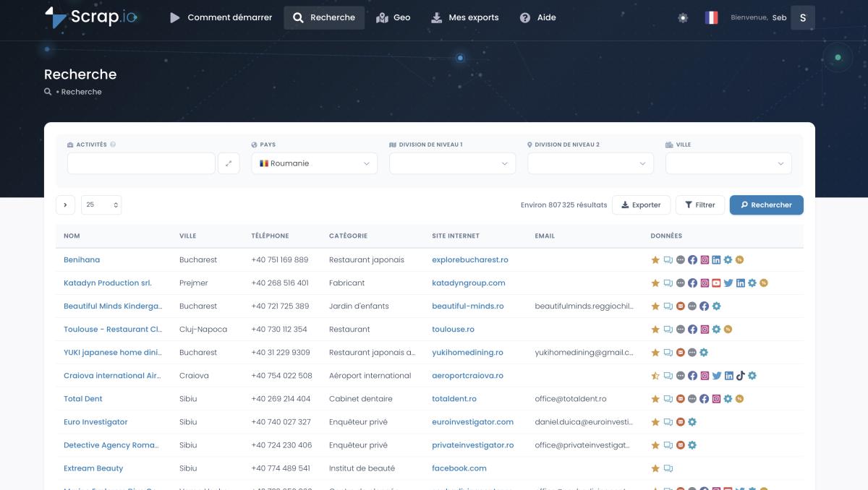Open the toulouse.ro website link
This screenshot has height=490, width=868.
pyautogui.click(x=453, y=330)
